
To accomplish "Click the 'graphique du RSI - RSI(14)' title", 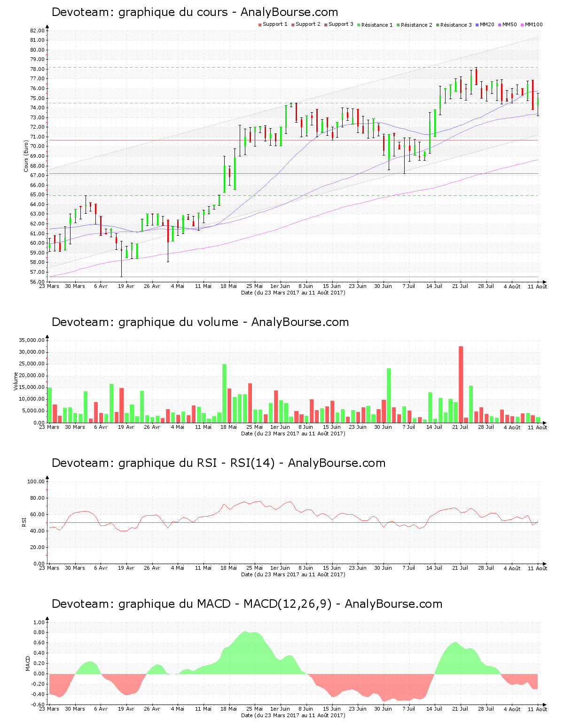I will pyautogui.click(x=219, y=463).
